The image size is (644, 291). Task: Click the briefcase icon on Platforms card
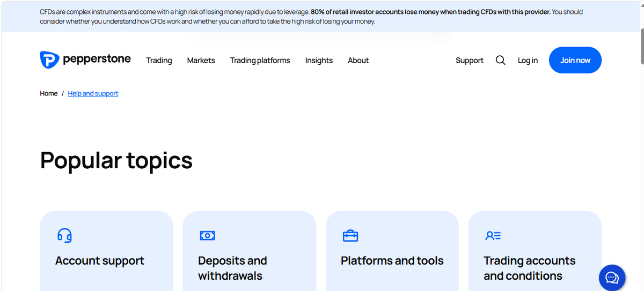(x=350, y=235)
